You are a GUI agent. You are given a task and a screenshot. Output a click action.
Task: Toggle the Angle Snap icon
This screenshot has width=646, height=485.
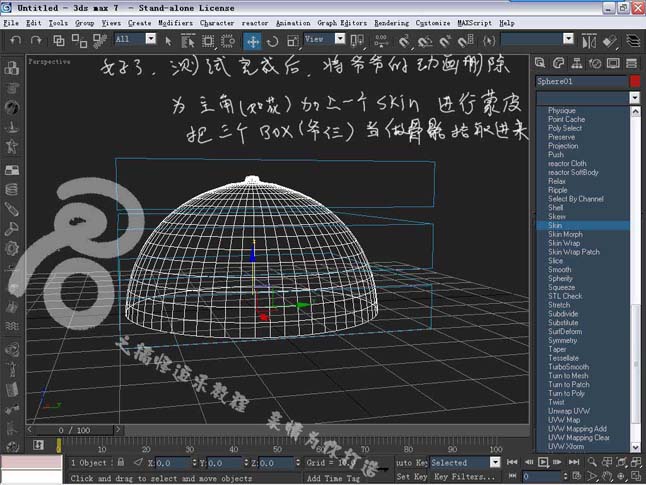pos(425,41)
